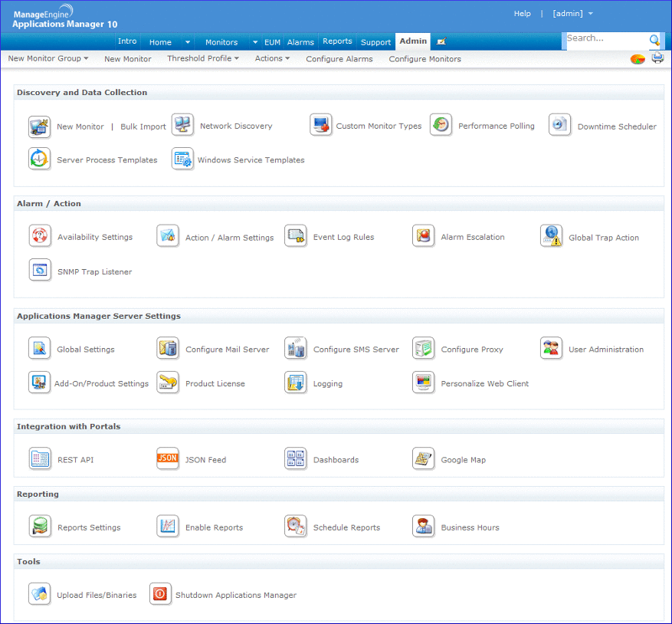Click the Personalize Web Client text link
The width and height of the screenshot is (672, 624).
tap(485, 384)
